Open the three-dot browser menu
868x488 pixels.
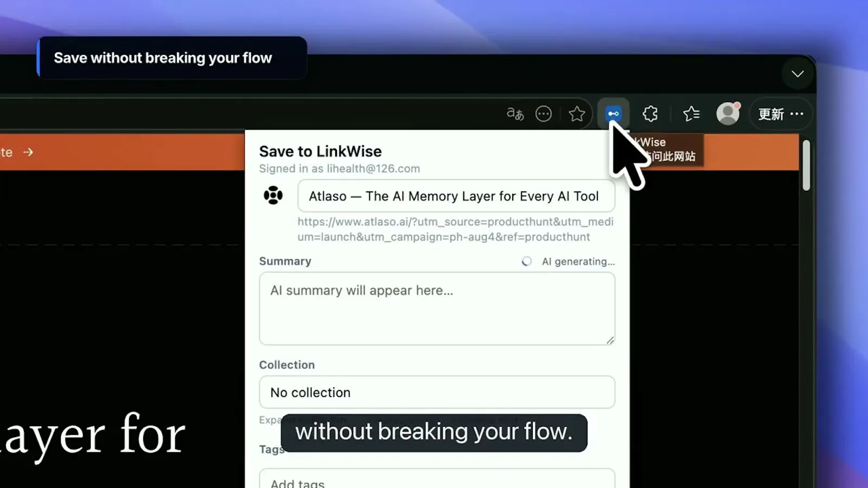pos(797,114)
